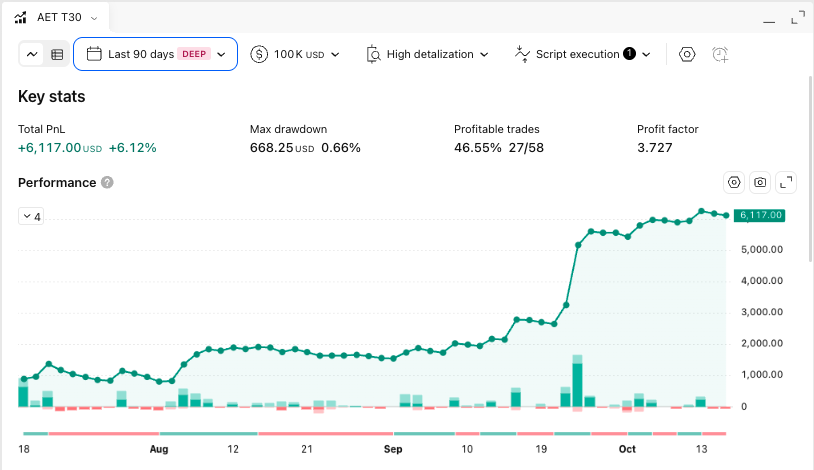Viewport: 814px width, 470px height.
Task: Click the Sep label on the time axis
Action: 393,449
